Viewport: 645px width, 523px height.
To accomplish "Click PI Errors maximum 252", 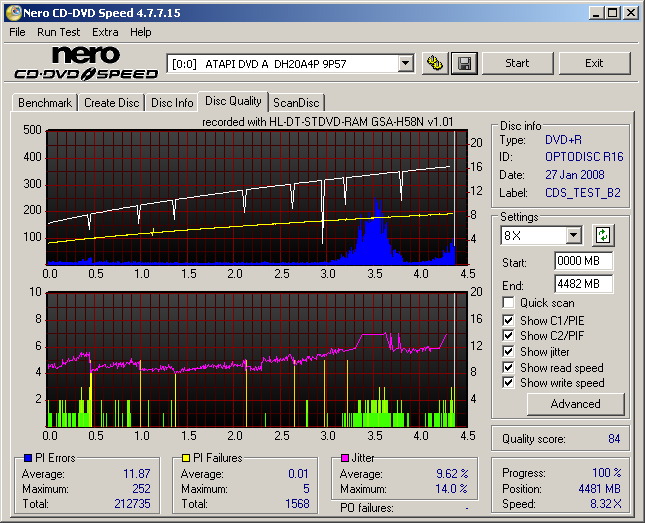I will click(141, 488).
